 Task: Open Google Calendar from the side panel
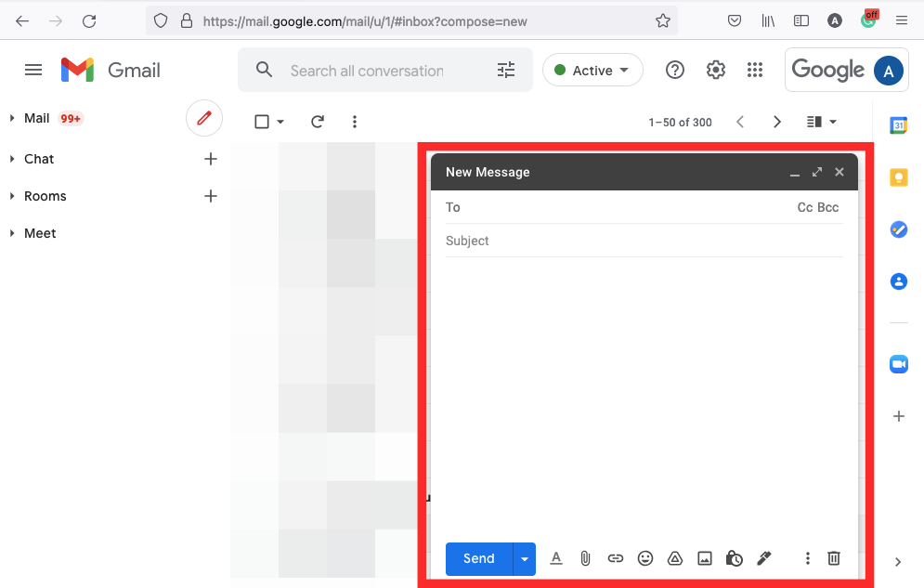click(898, 124)
